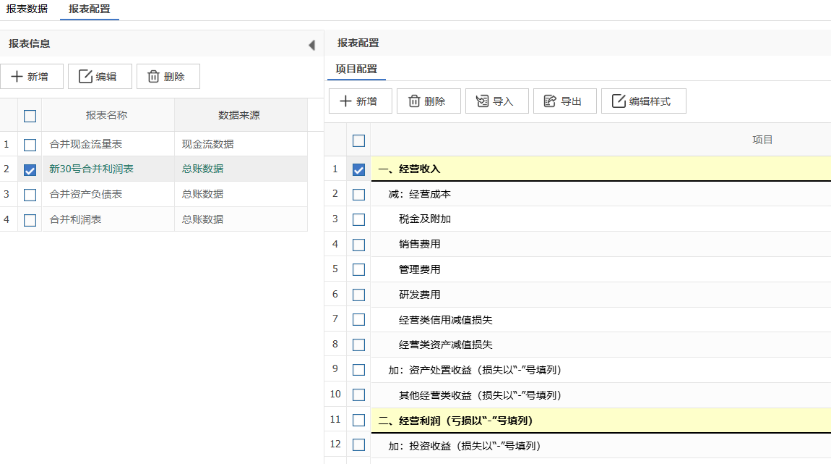Check the 其他经营类收益 row checkbox
Screen dimensions: 831x464
pyautogui.click(x=359, y=395)
